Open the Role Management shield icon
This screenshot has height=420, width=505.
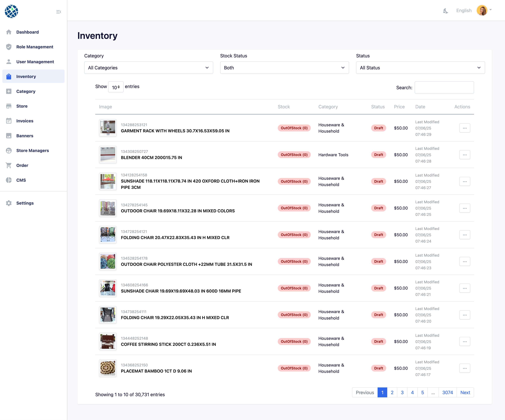tap(9, 47)
